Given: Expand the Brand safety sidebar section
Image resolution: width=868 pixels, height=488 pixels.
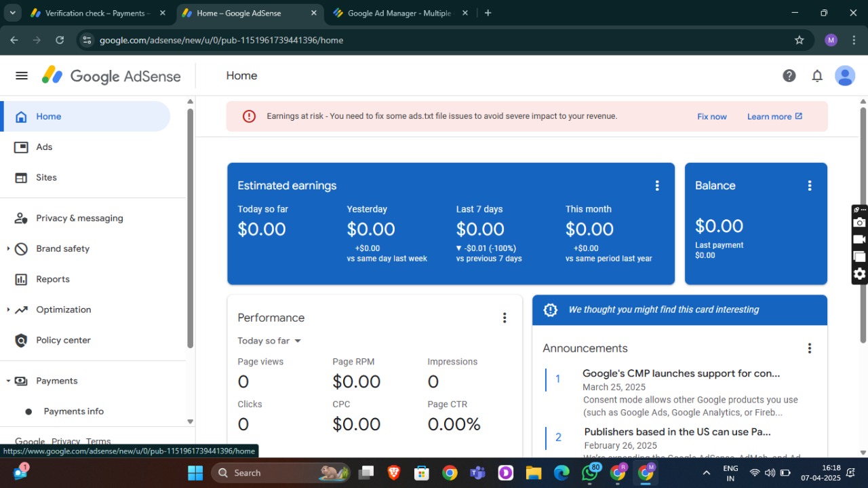Looking at the screenshot, I should (x=8, y=248).
